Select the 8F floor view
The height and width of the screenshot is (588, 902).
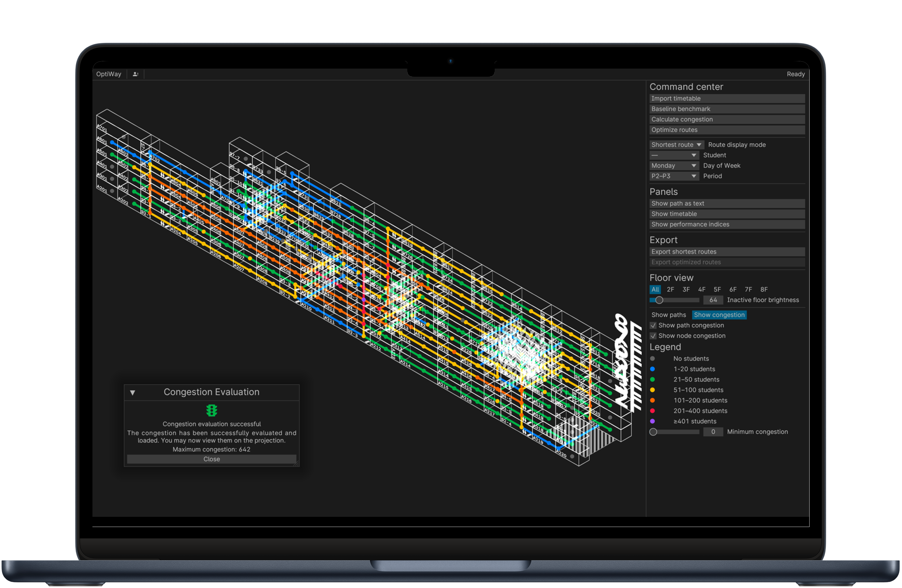pyautogui.click(x=764, y=290)
